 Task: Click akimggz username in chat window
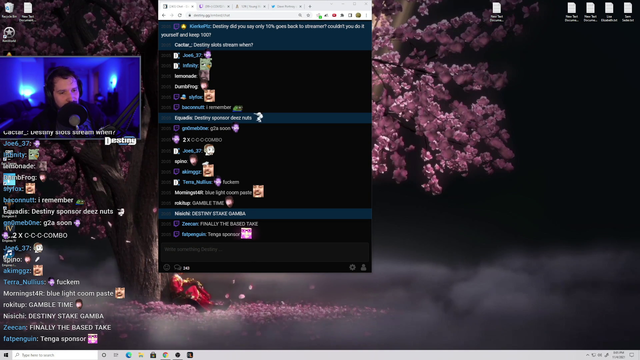(191, 172)
